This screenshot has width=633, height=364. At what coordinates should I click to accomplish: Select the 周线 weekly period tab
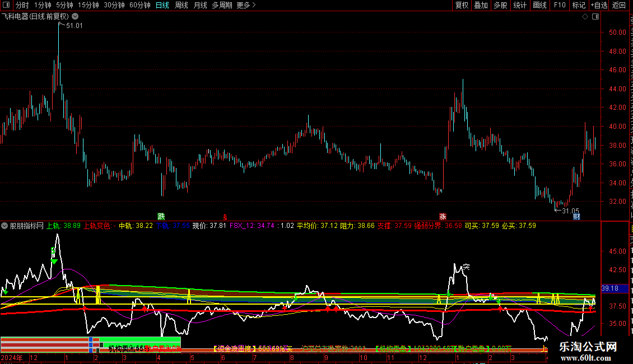181,5
